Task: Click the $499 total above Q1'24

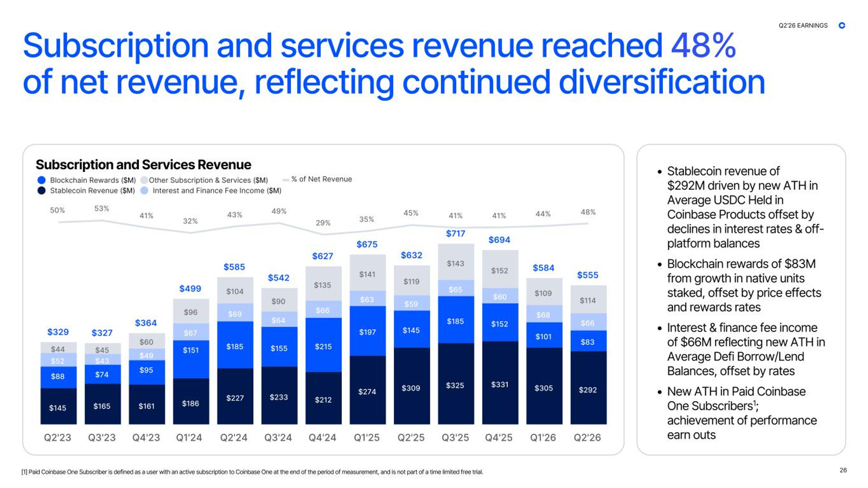Action: coord(190,288)
